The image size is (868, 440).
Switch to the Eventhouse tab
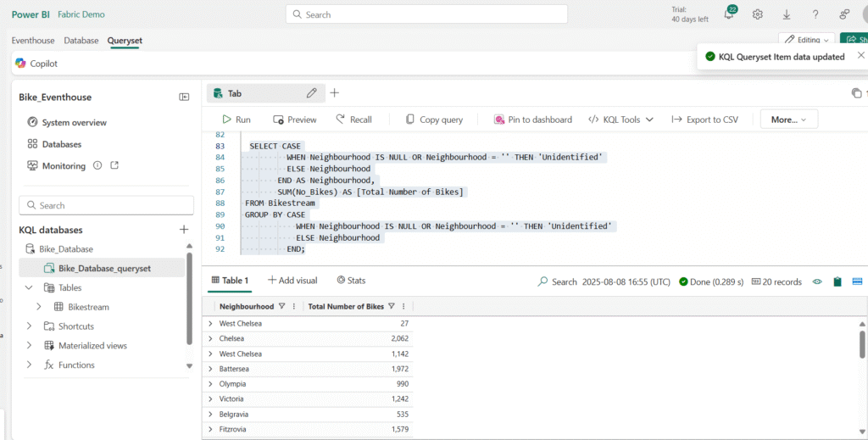point(33,41)
